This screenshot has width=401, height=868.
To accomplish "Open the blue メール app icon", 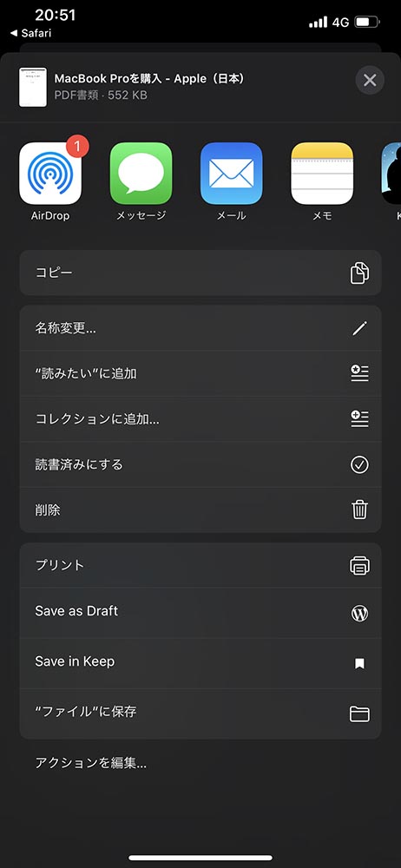I will [232, 174].
